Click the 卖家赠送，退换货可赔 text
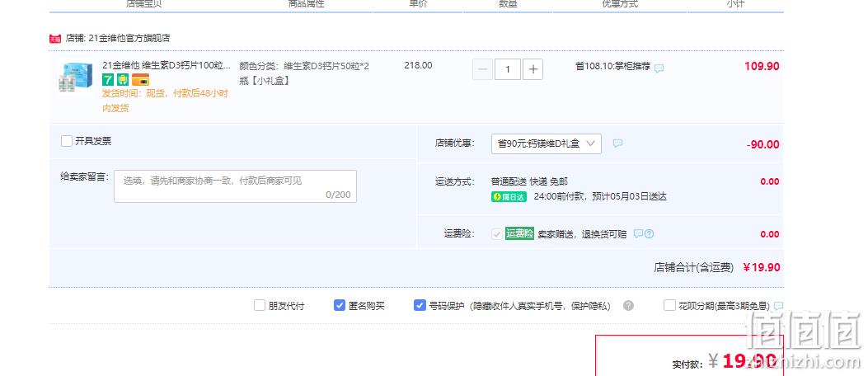This screenshot has height=376, width=868. point(582,233)
